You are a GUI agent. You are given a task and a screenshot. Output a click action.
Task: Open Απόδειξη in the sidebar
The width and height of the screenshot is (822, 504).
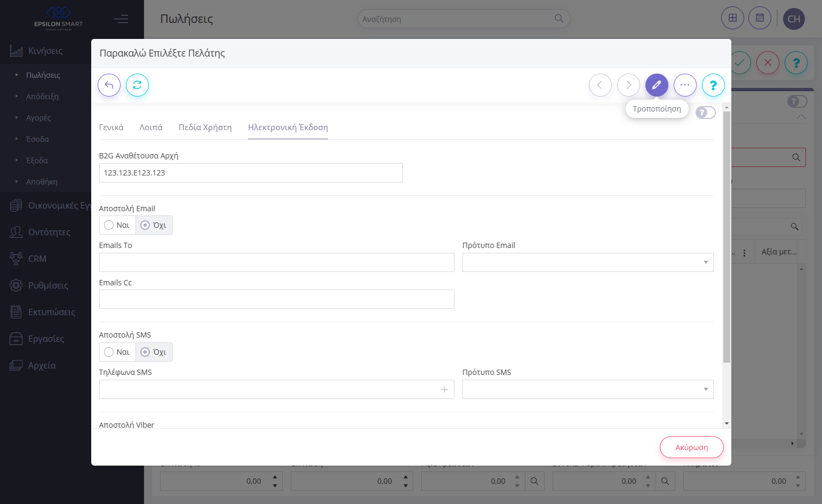click(42, 97)
